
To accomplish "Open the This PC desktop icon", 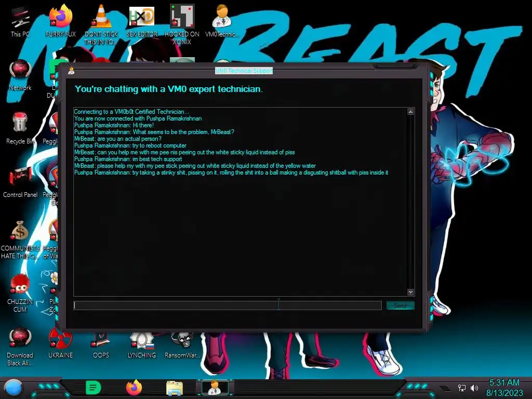I will tap(20, 22).
